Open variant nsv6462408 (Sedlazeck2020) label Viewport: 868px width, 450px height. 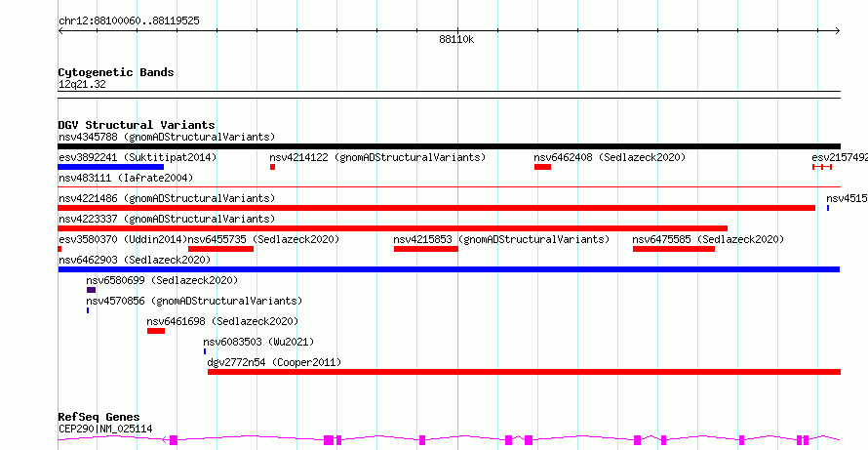pos(610,157)
